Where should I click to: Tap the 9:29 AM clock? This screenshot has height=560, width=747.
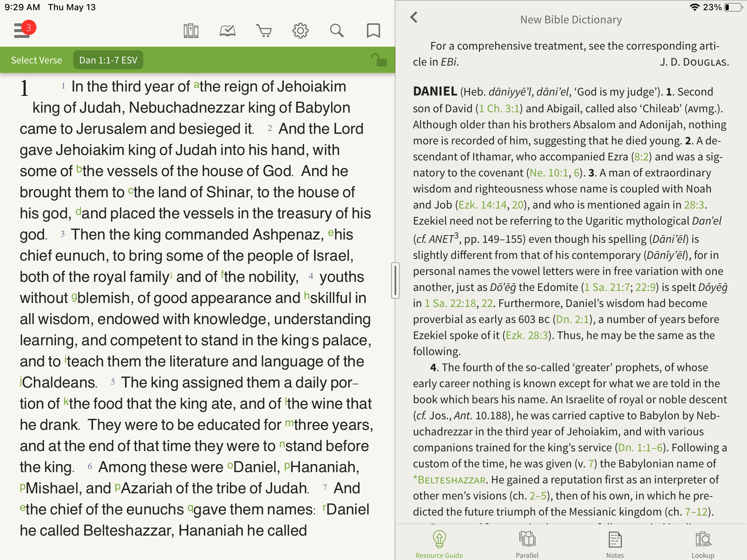[x=22, y=7]
